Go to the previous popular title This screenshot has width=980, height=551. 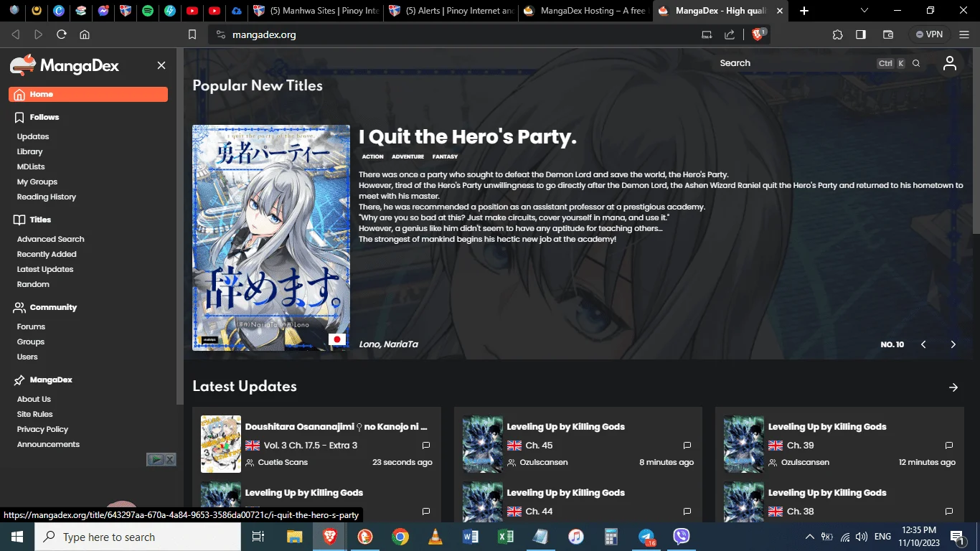(923, 344)
